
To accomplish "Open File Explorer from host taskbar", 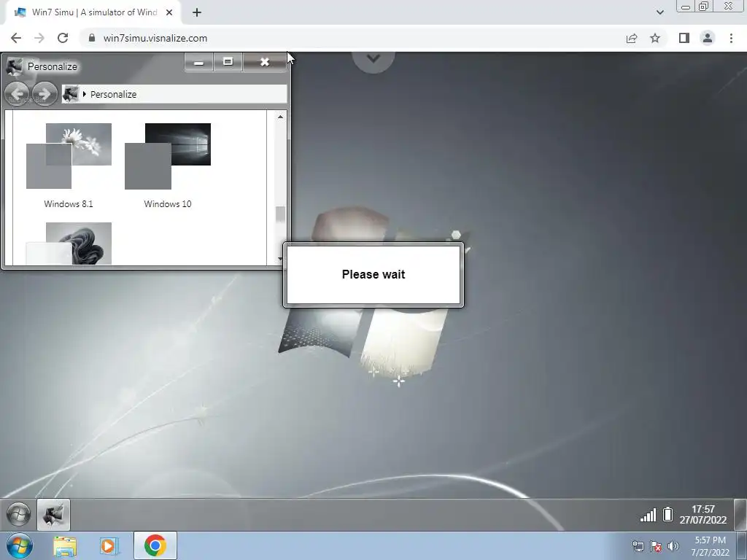I will (x=65, y=546).
